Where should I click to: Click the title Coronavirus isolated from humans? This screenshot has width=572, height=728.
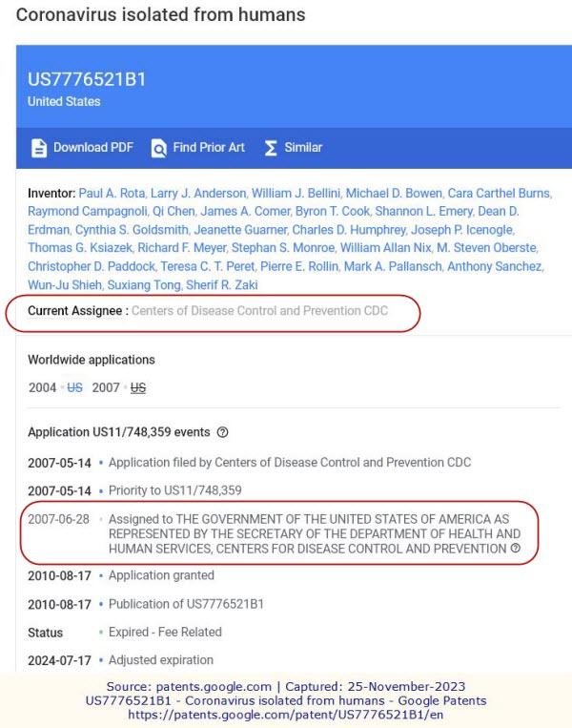pos(160,14)
